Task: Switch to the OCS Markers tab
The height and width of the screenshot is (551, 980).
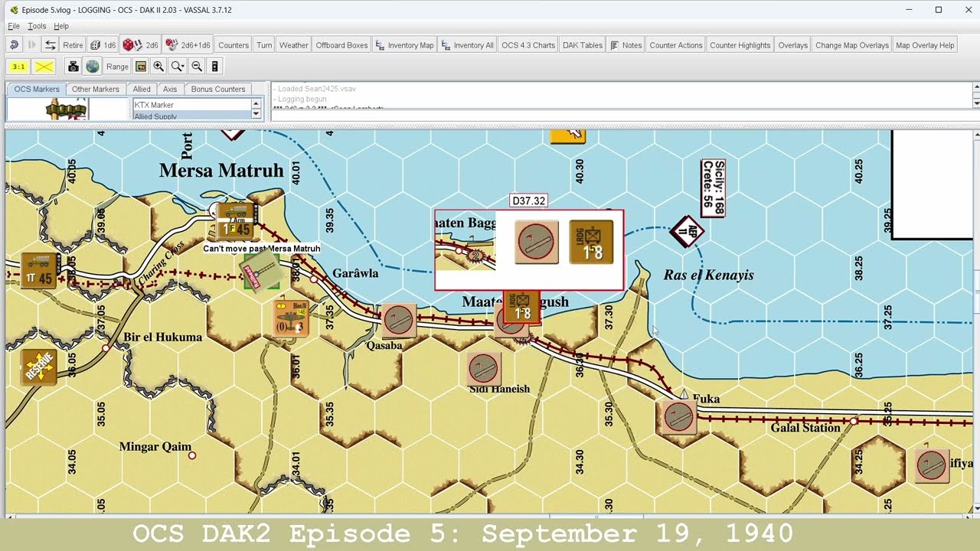Action: tap(37, 89)
